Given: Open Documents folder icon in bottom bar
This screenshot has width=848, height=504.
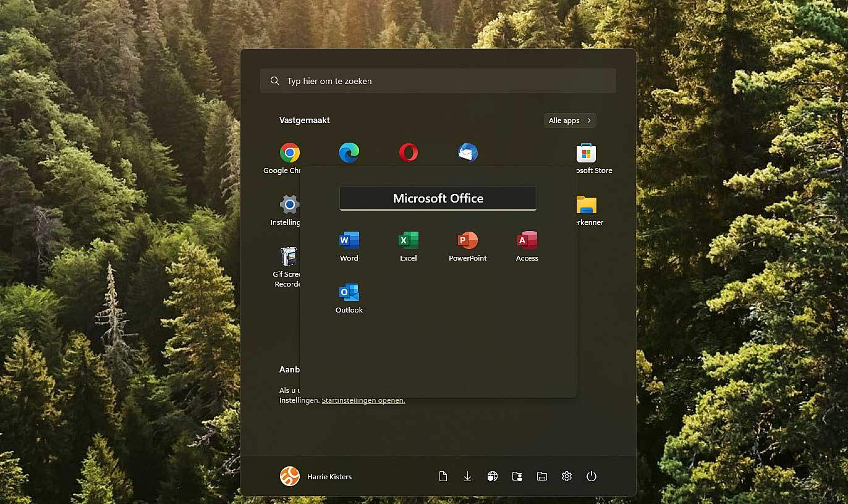Looking at the screenshot, I should click(x=443, y=476).
